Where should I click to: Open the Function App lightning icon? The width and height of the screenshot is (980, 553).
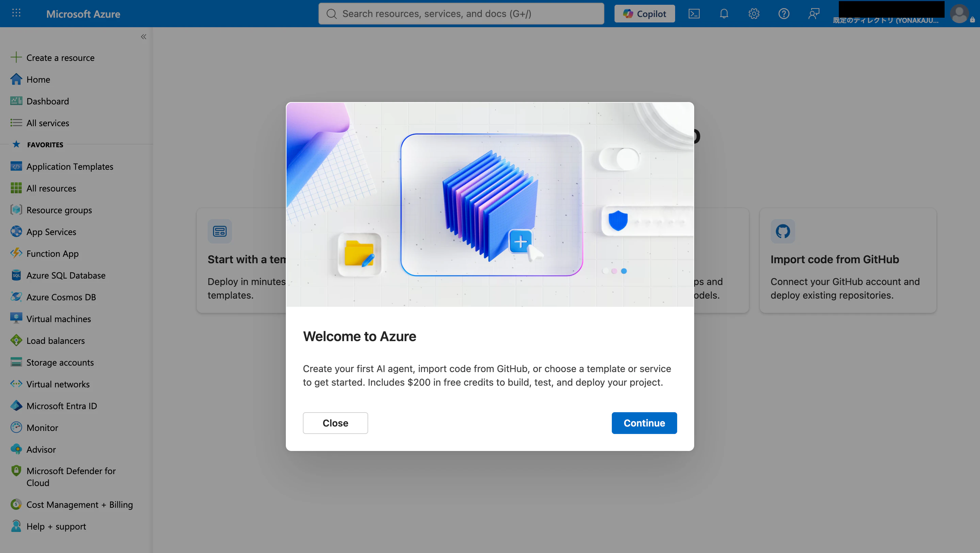(x=16, y=253)
